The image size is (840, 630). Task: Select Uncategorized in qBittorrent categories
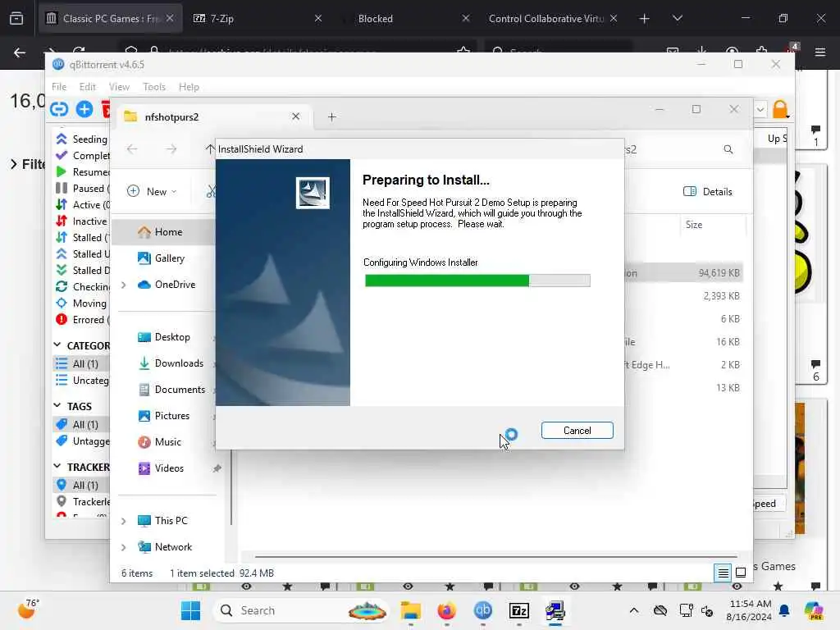pos(82,381)
